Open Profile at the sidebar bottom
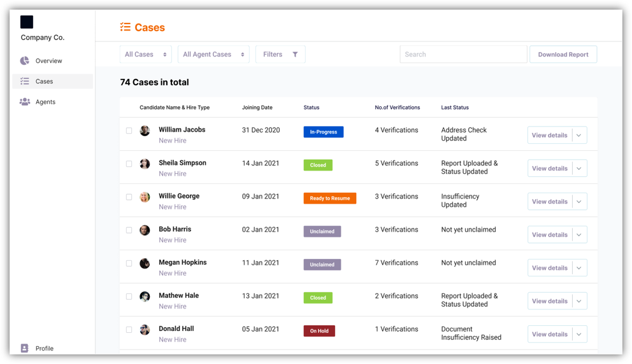632x364 pixels. [x=45, y=348]
